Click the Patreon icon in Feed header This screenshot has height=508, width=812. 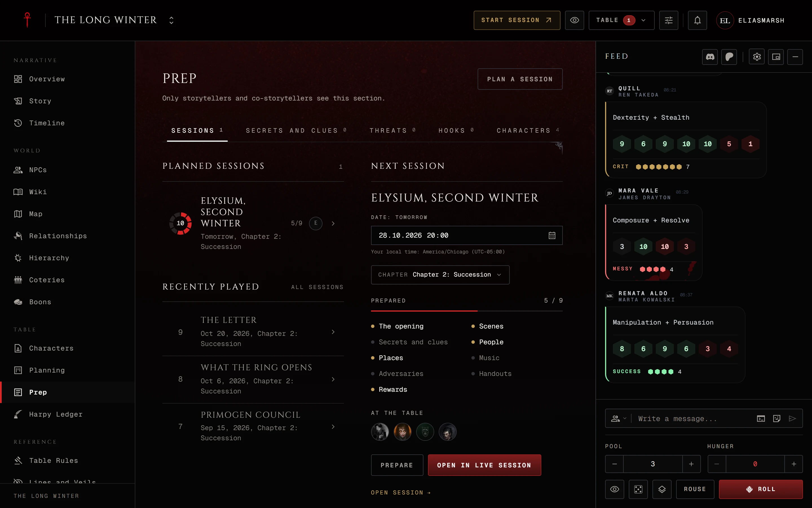click(729, 57)
